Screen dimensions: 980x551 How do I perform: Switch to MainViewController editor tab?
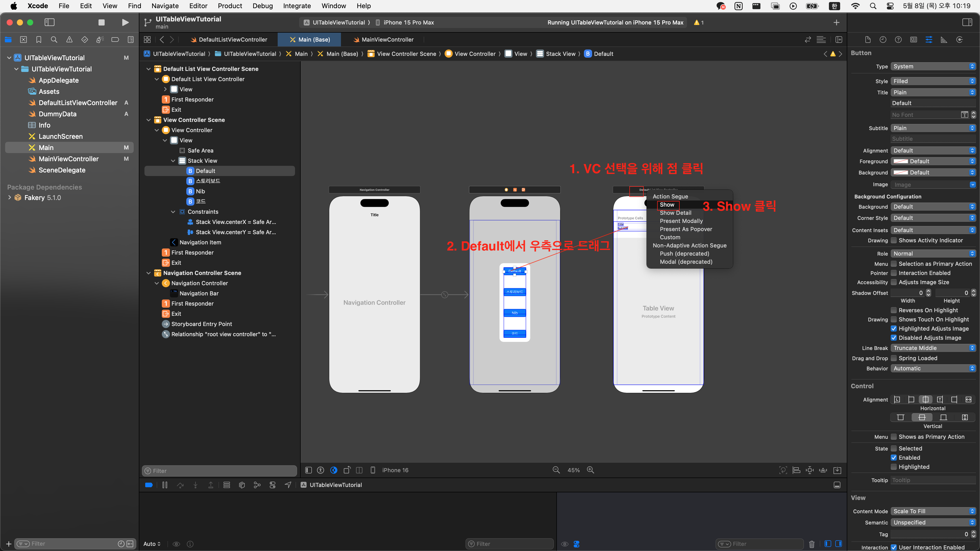pos(384,40)
